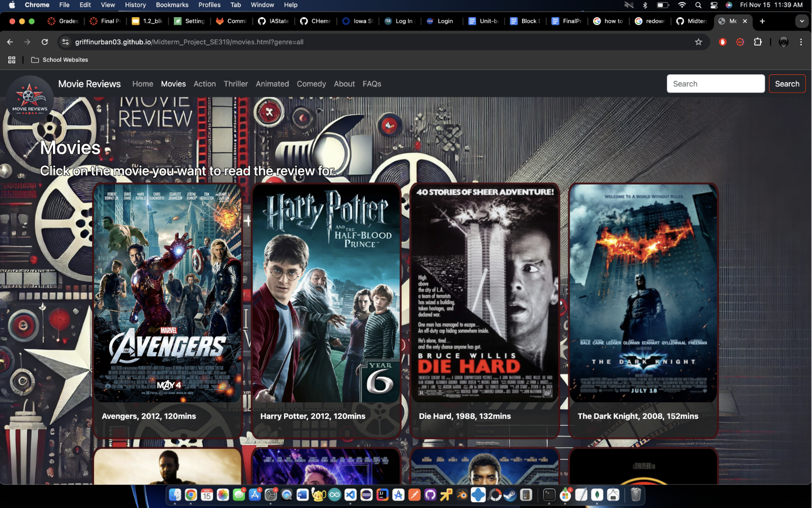Reload the current page
This screenshot has width=812, height=508.
click(45, 42)
